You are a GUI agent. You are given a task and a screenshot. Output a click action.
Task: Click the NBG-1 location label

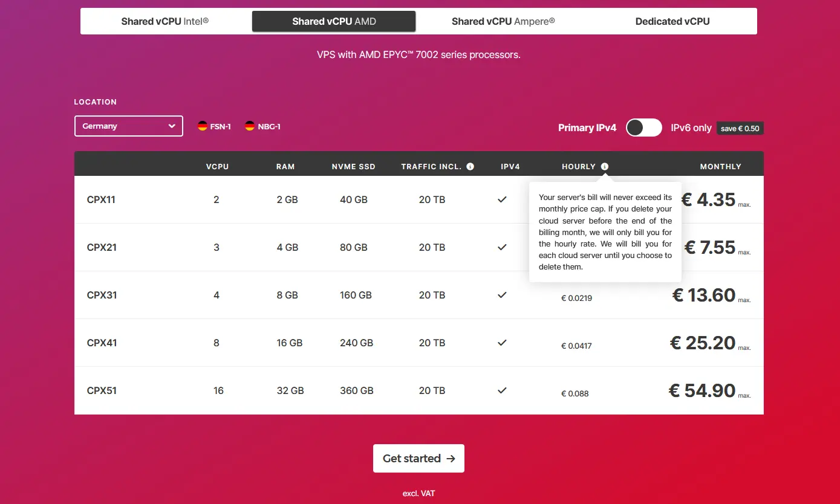coord(269,127)
